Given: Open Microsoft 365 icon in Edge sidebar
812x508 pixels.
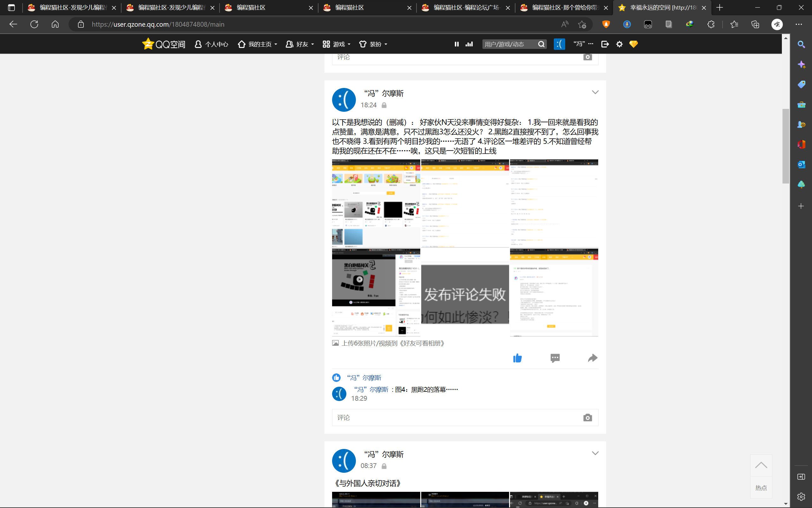Looking at the screenshot, I should point(801,144).
